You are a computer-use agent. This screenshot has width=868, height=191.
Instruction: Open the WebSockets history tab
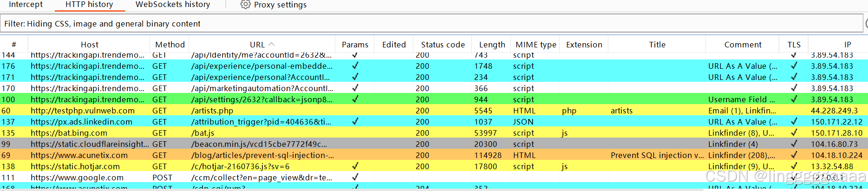173,5
